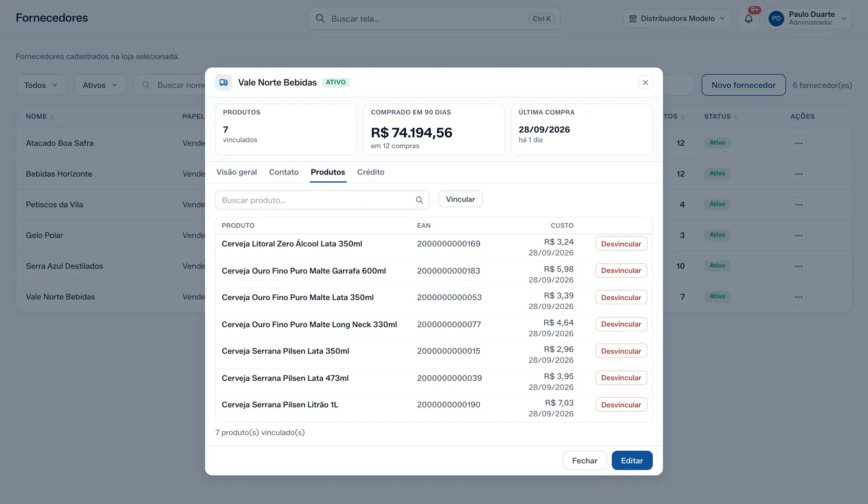This screenshot has height=504, width=868.
Task: Open actions menu for Atacado Boa Safra
Action: click(x=798, y=143)
